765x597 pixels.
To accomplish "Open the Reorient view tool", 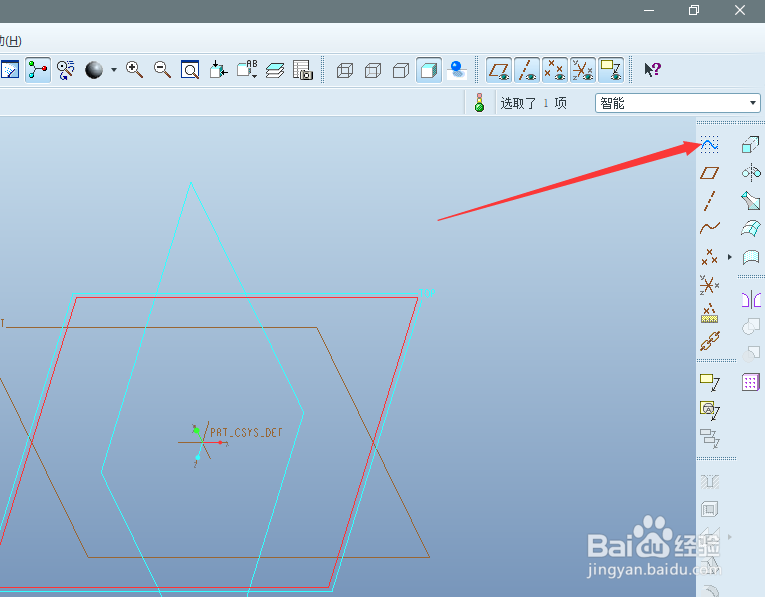I will (x=218, y=70).
